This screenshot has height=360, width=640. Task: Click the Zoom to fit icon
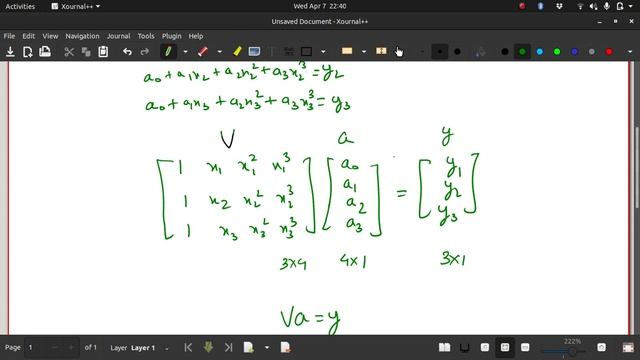coord(505,347)
